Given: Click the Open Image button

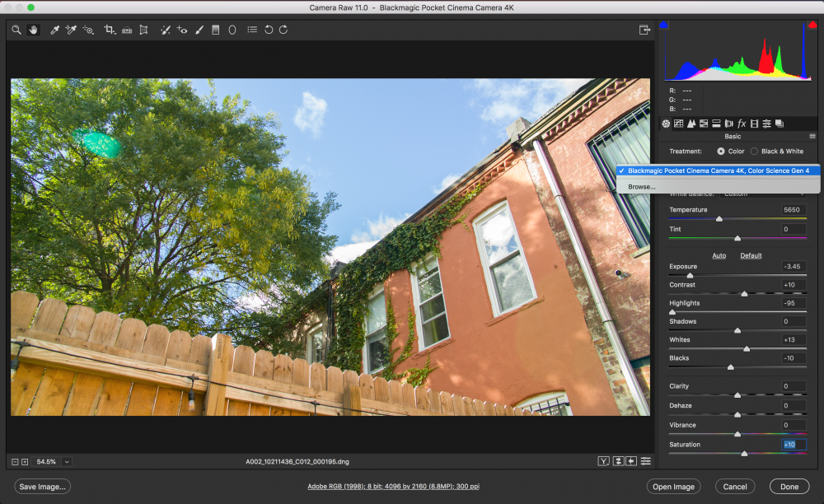Looking at the screenshot, I should click(x=673, y=487).
